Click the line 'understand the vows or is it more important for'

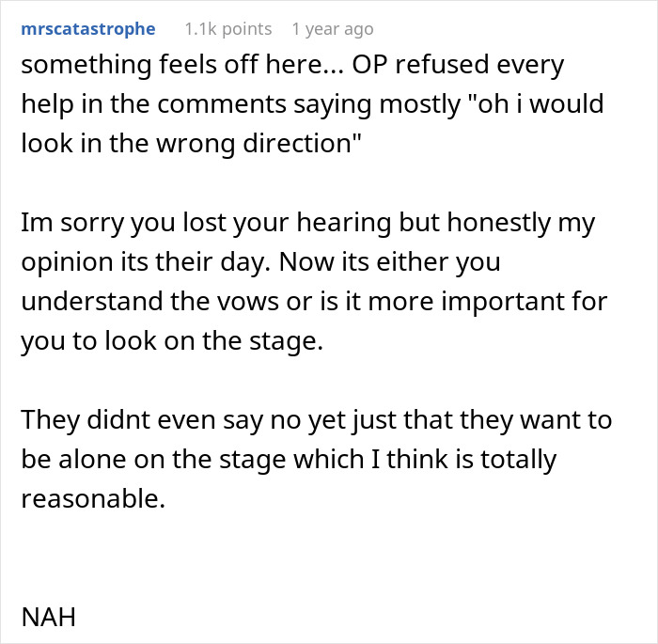[314, 301]
